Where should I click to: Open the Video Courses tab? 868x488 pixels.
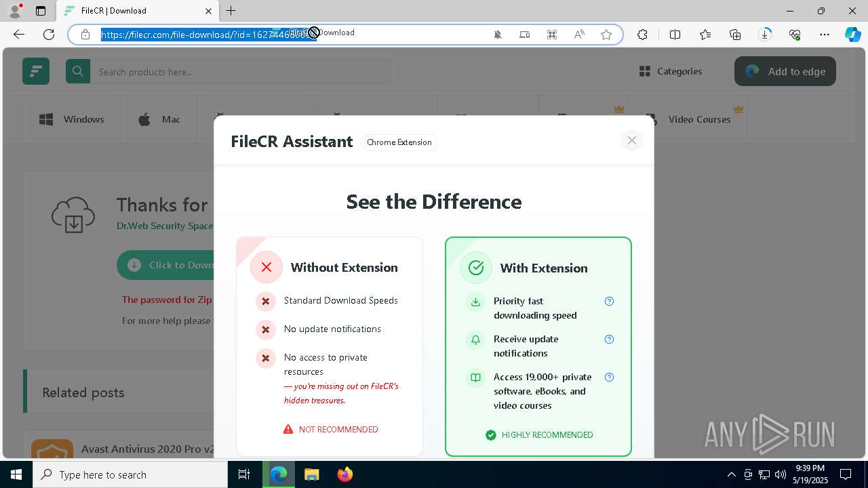tap(688, 119)
